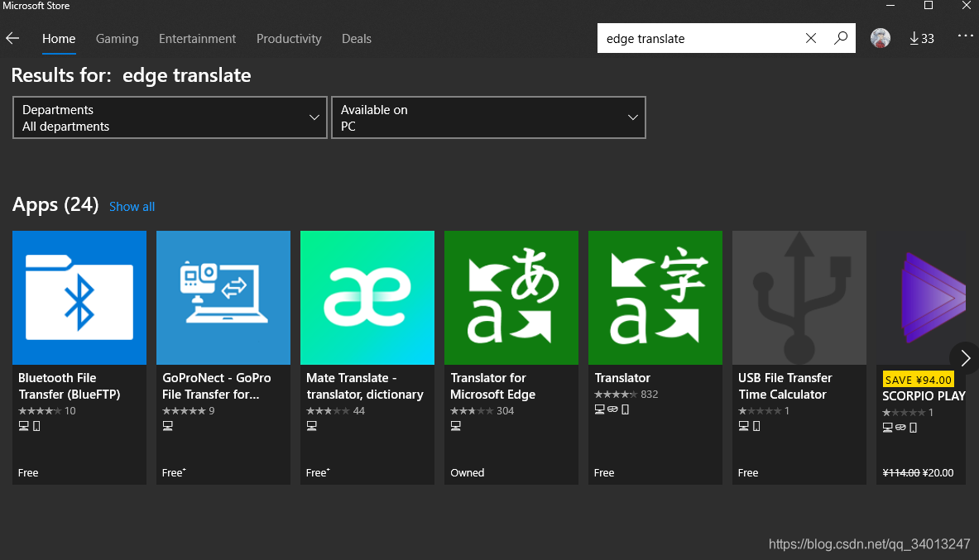Click Free price on USB File Transfer

pos(748,472)
